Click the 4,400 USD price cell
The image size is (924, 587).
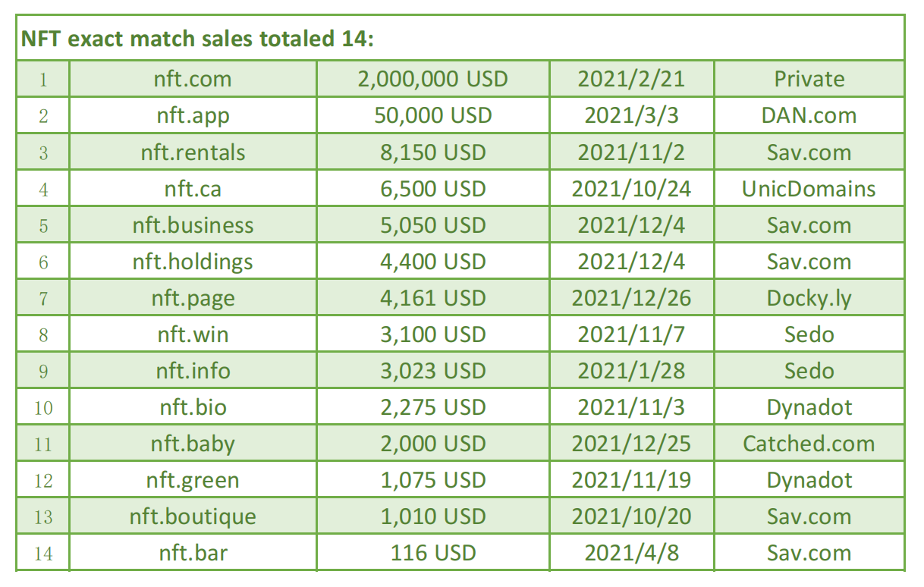point(432,261)
